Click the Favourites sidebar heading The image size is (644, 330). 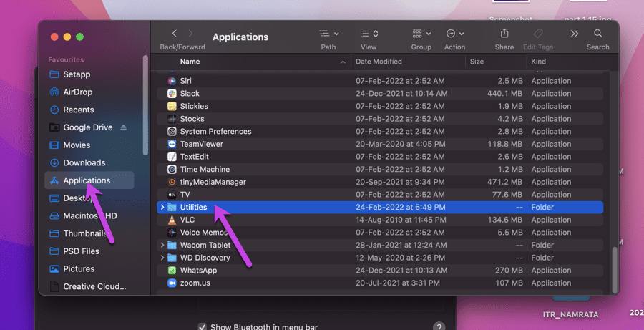(x=66, y=59)
